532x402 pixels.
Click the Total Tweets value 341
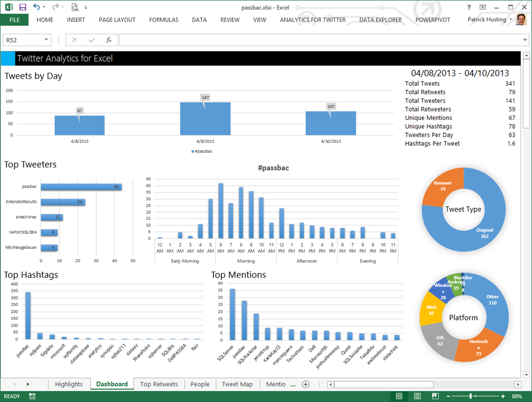click(510, 84)
